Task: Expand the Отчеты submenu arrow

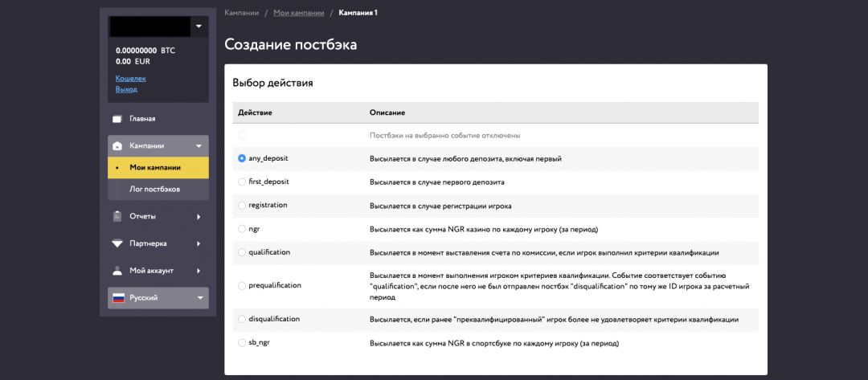Action: (199, 217)
